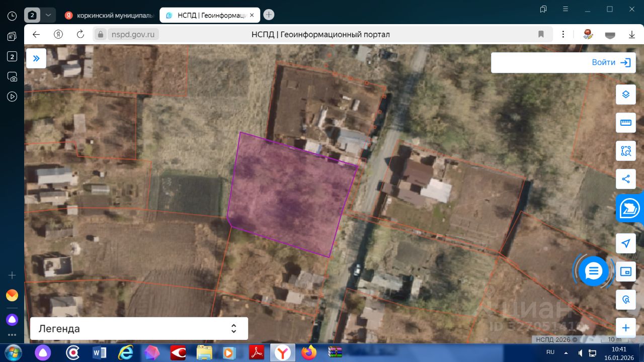The height and width of the screenshot is (362, 644).
Task: Open the chat support bubble
Action: [x=594, y=271]
